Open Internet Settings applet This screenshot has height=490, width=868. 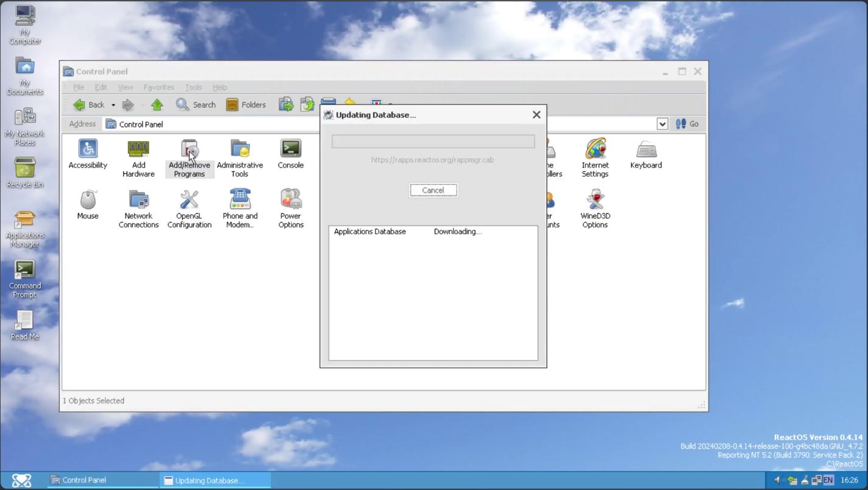595,158
